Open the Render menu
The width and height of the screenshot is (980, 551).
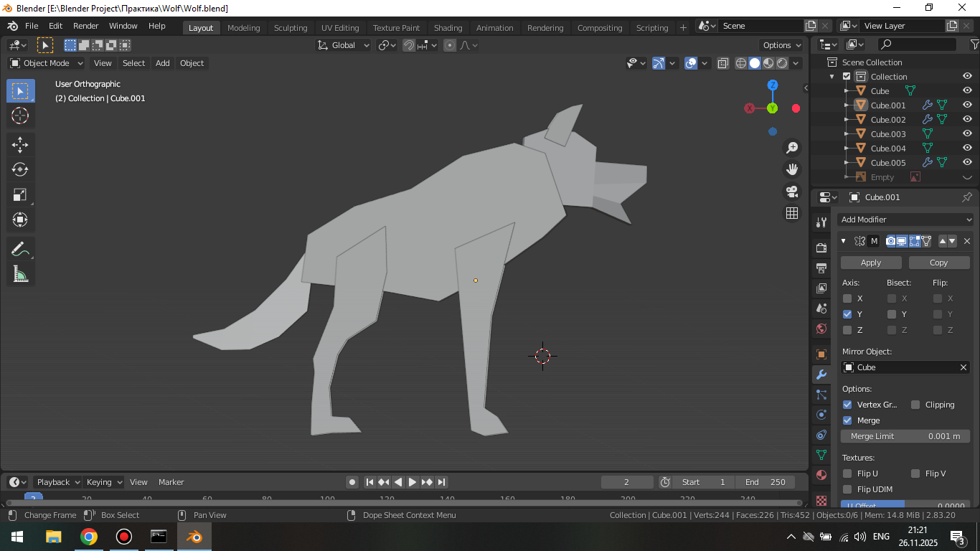point(86,26)
